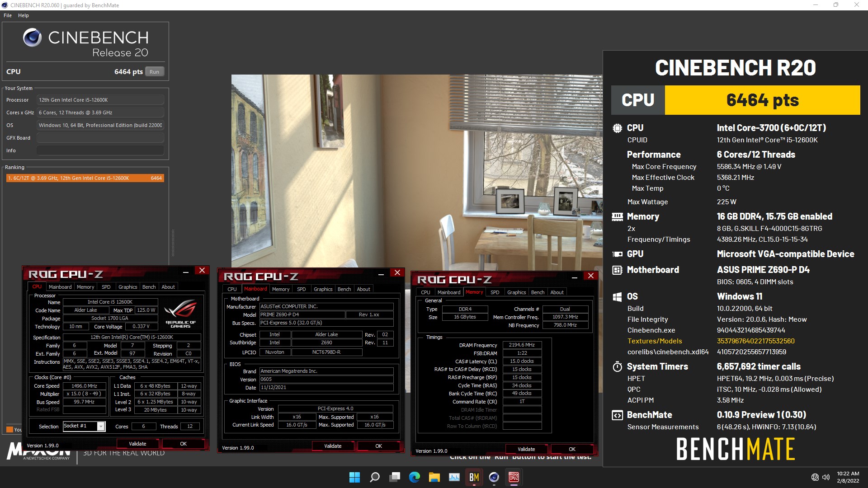Open the File menu
This screenshot has width=868, height=488.
click(8, 15)
